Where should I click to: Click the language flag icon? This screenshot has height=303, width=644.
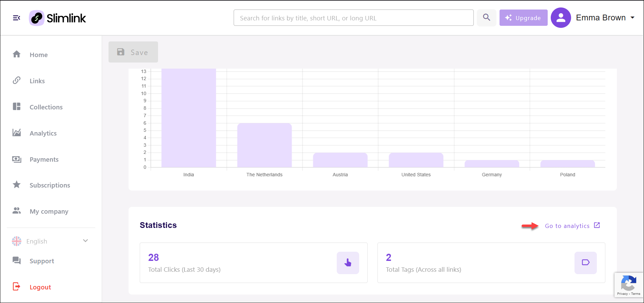tap(17, 241)
